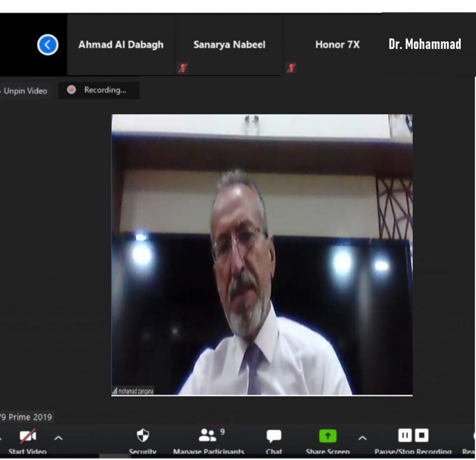The image size is (476, 460).
Task: Open the Security shield icon
Action: (143, 435)
